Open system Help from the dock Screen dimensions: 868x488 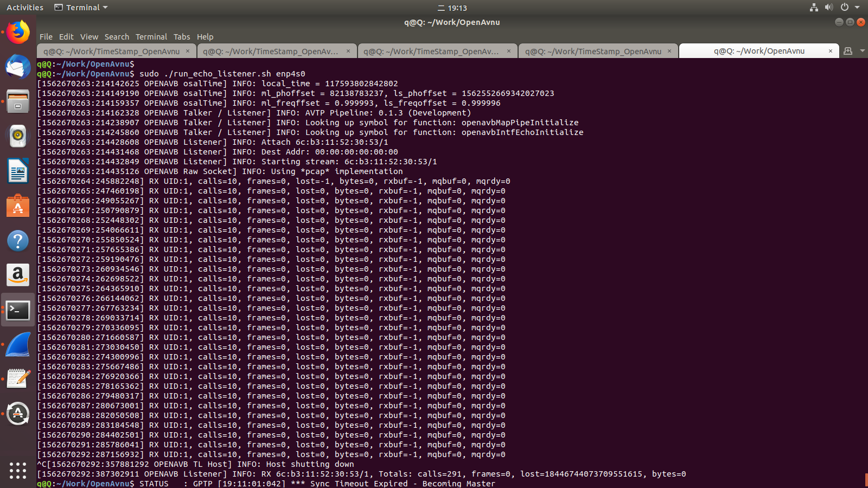[17, 240]
